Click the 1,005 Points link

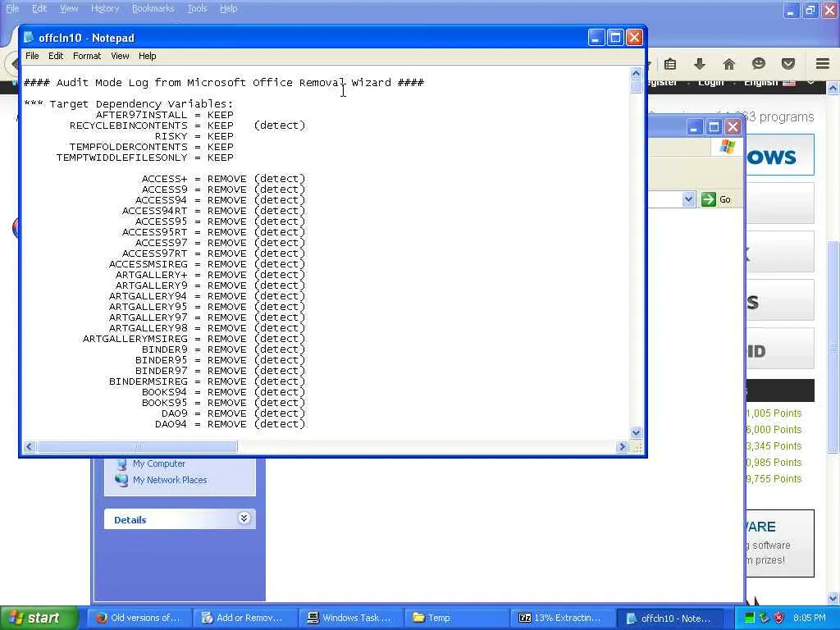[x=774, y=413]
